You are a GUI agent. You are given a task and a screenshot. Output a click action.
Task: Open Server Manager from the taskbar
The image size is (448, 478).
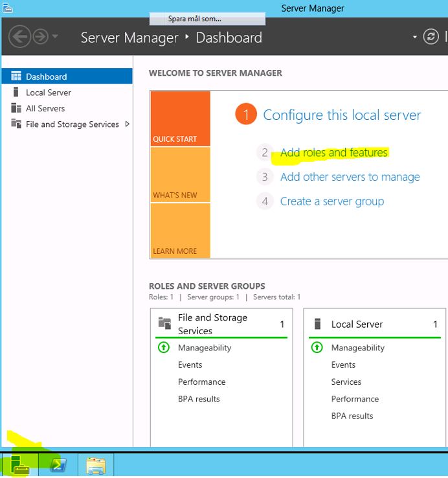[19, 465]
